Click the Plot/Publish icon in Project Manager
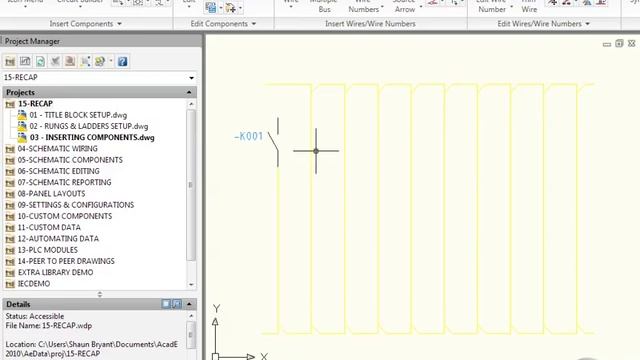This screenshot has width=640, height=360. [x=100, y=62]
